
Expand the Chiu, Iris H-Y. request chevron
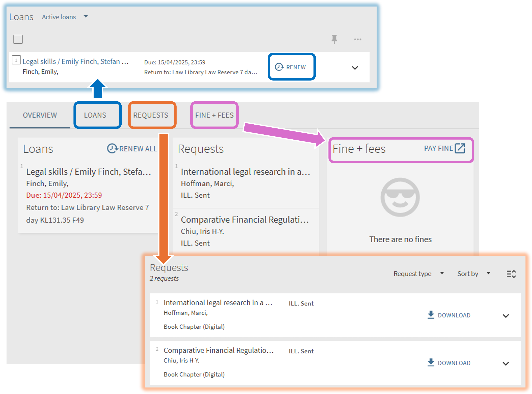click(x=506, y=364)
